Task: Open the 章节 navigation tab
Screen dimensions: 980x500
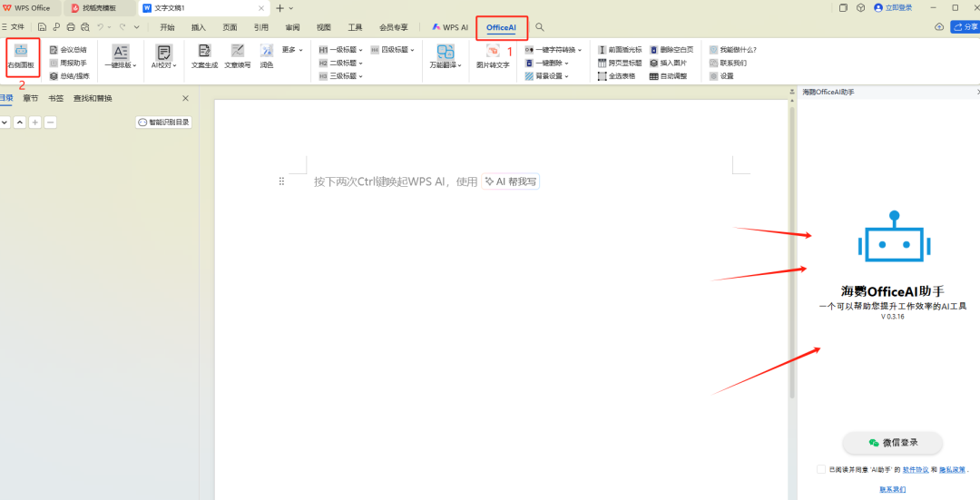Action: pyautogui.click(x=31, y=98)
